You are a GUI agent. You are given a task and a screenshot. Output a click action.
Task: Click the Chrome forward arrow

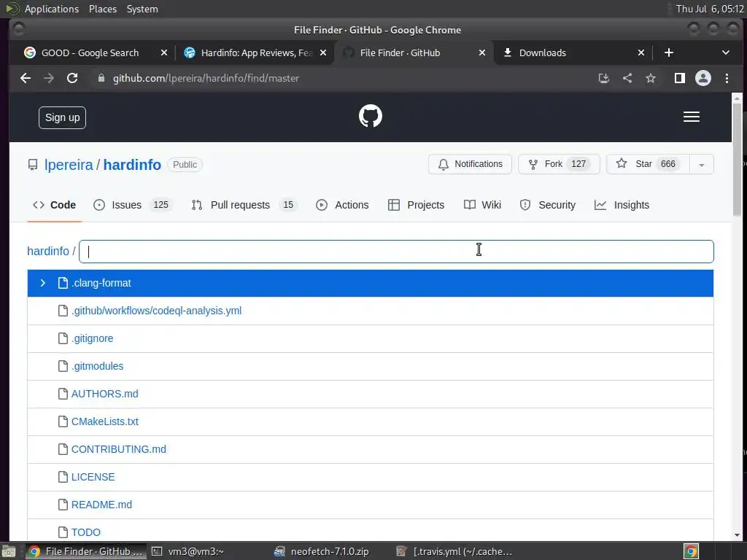pos(49,78)
